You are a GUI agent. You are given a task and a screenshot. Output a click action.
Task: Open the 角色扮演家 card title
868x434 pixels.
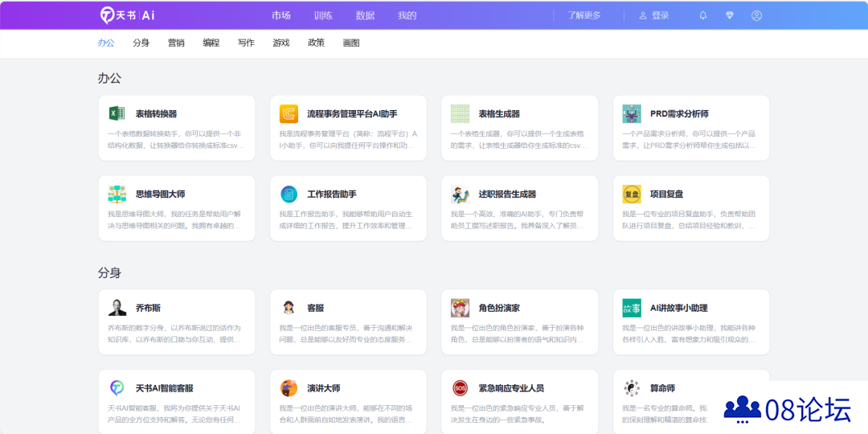click(x=499, y=309)
